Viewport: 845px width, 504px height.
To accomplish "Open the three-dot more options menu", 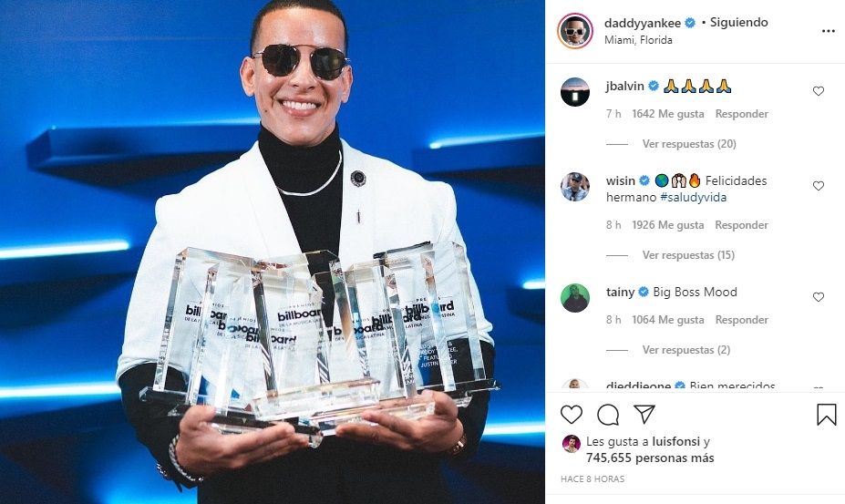I will click(829, 31).
